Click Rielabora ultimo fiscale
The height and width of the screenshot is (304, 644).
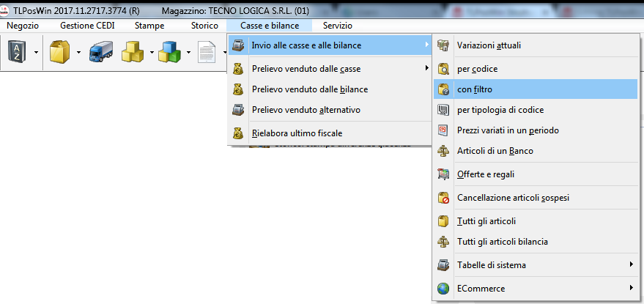coord(297,133)
